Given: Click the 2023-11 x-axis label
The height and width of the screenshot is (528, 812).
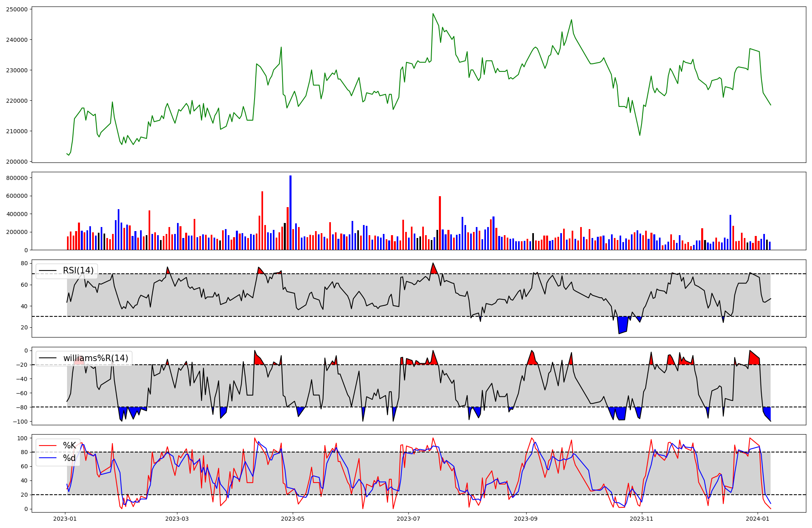Looking at the screenshot, I should point(641,519).
